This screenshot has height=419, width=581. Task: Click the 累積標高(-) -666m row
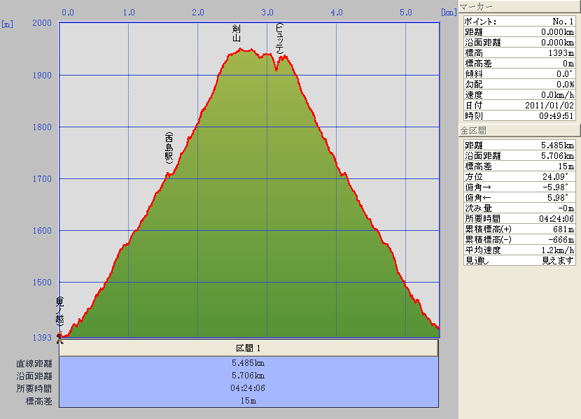[519, 240]
